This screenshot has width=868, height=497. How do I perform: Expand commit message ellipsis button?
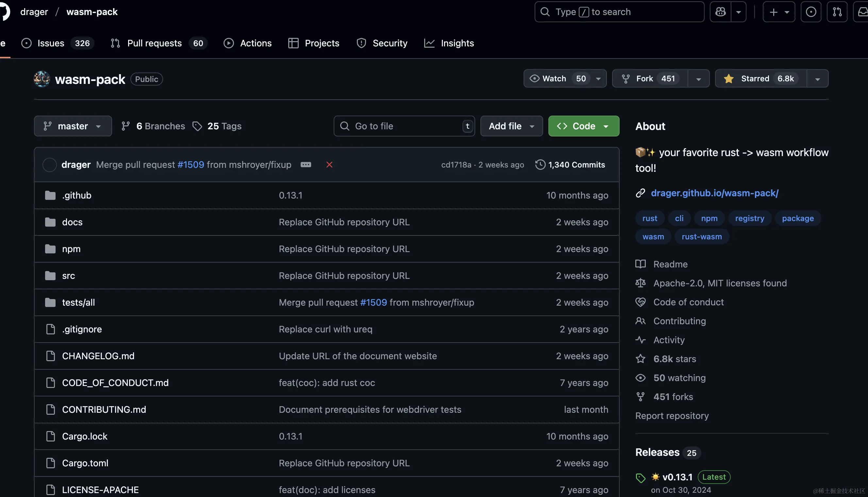[306, 165]
